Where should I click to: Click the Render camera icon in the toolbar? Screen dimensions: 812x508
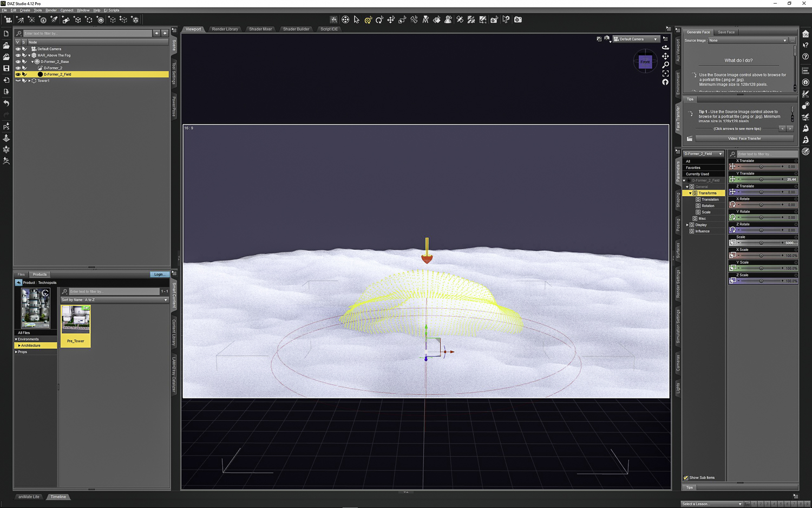[x=518, y=20]
